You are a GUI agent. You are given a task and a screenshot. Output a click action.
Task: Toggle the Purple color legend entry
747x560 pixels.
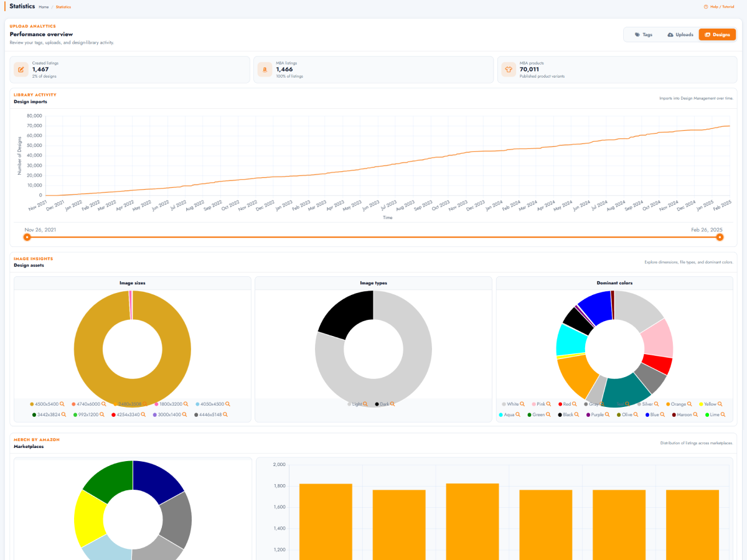(595, 414)
